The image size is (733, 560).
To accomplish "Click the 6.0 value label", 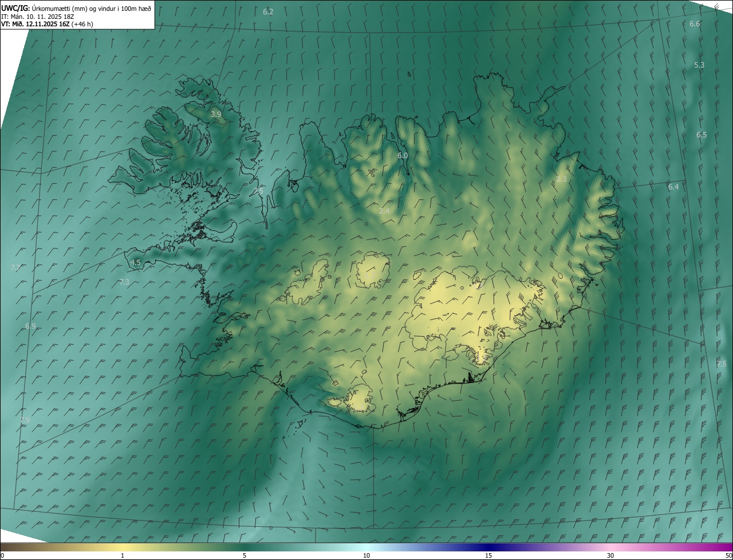I will (x=403, y=156).
